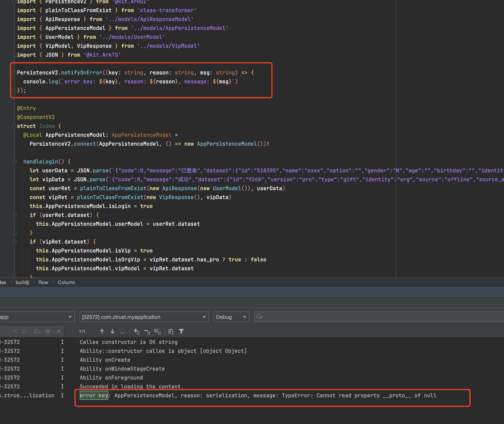Click the '@Entry' decorator in code

(26, 108)
